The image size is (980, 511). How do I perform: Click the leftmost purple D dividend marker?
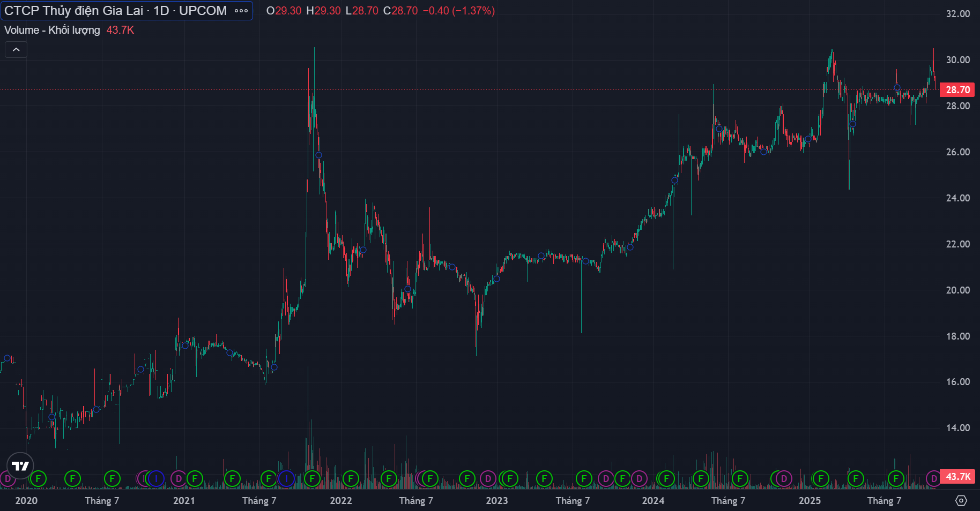(7, 478)
